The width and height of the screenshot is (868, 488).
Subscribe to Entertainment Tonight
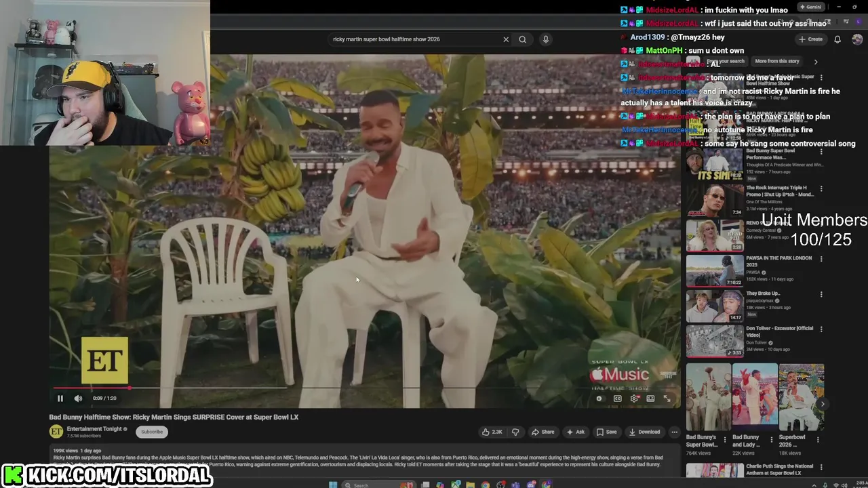tap(152, 432)
